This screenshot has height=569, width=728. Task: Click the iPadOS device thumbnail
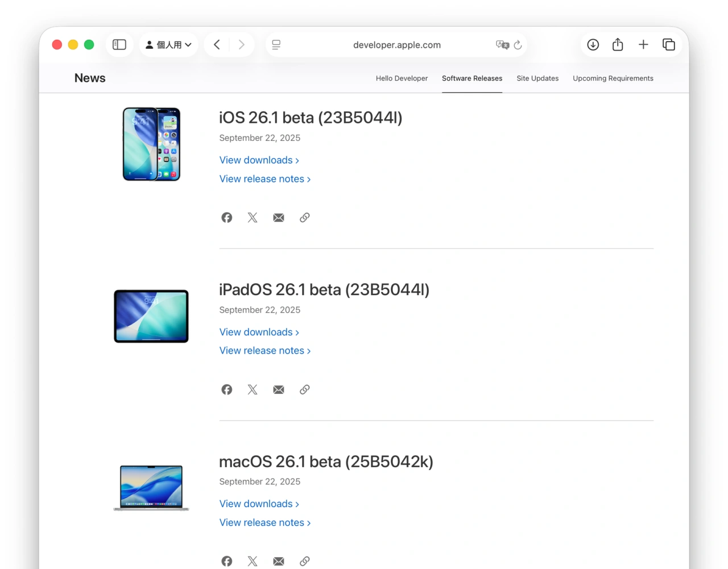pos(151,316)
